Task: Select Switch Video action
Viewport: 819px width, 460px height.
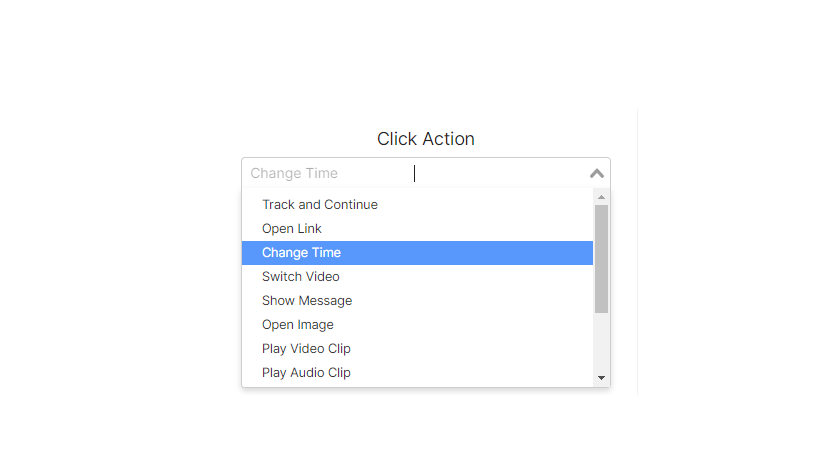Action: [301, 277]
